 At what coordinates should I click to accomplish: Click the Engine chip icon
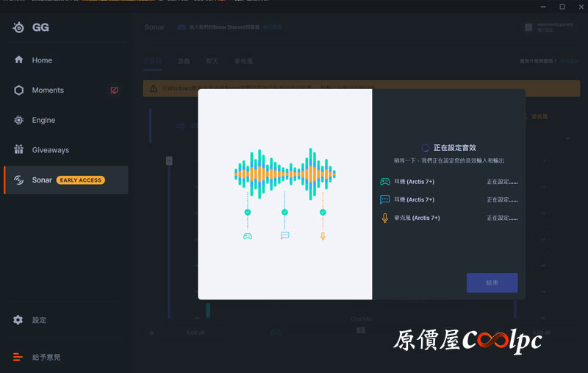pyautogui.click(x=18, y=120)
